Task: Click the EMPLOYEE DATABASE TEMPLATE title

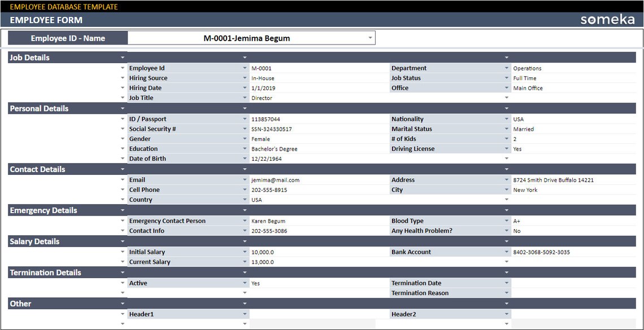Action: pos(64,7)
